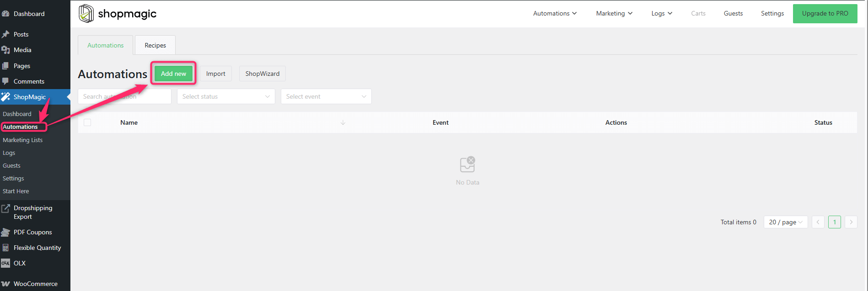Click the Comments bubble icon
Screen dimensions: 868x291
(5, 81)
